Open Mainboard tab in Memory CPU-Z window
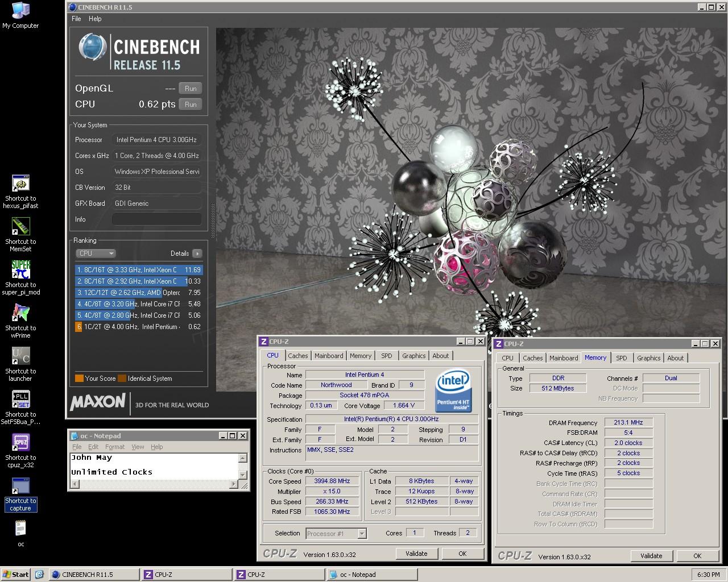The width and height of the screenshot is (728, 582). [564, 358]
